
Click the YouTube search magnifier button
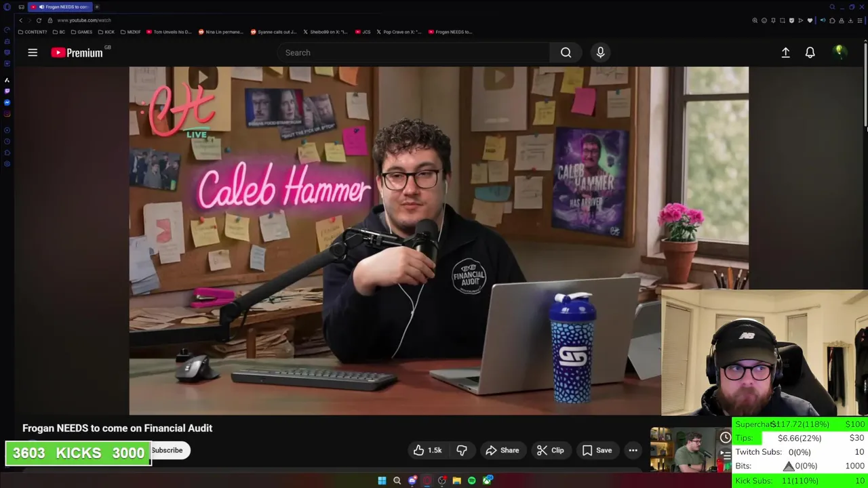566,52
